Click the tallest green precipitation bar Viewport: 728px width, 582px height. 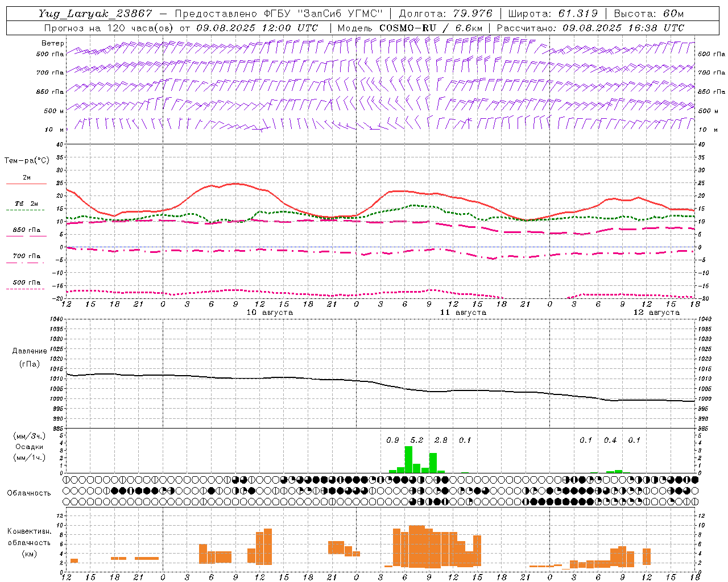click(x=408, y=459)
